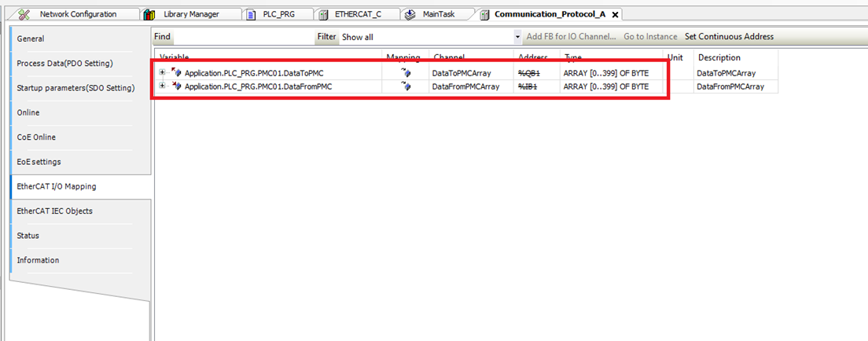This screenshot has height=341, width=868.
Task: Click the MainTask tab icon
Action: point(410,14)
